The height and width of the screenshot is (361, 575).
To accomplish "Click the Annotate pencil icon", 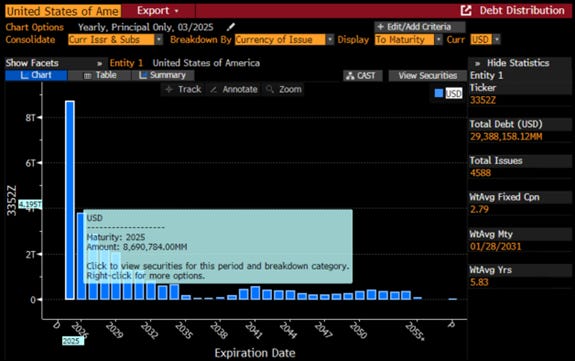I will click(x=213, y=89).
